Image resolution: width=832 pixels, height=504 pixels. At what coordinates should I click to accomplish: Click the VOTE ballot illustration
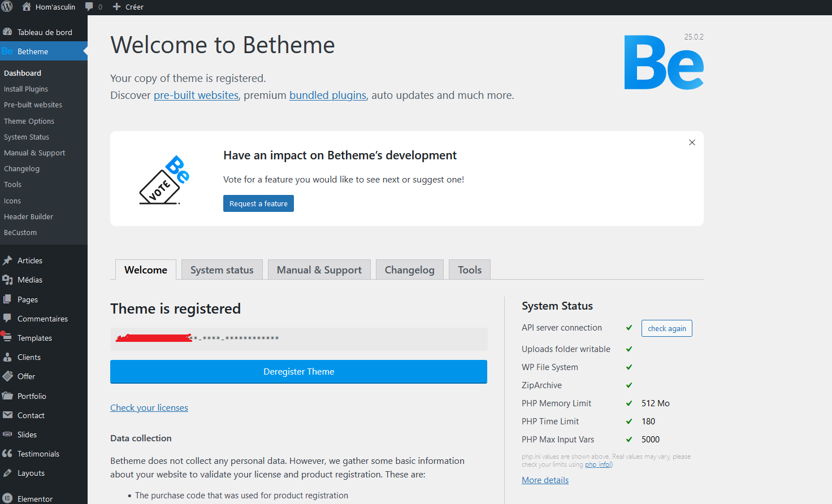pyautogui.click(x=164, y=180)
